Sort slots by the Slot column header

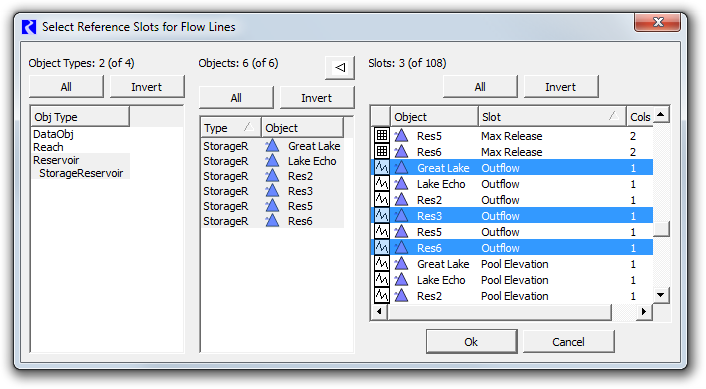coord(552,117)
